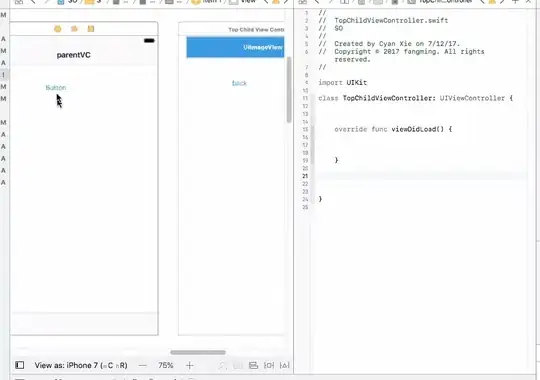Toggle the document outline panel button
The width and height of the screenshot is (540, 380).
tap(20, 365)
